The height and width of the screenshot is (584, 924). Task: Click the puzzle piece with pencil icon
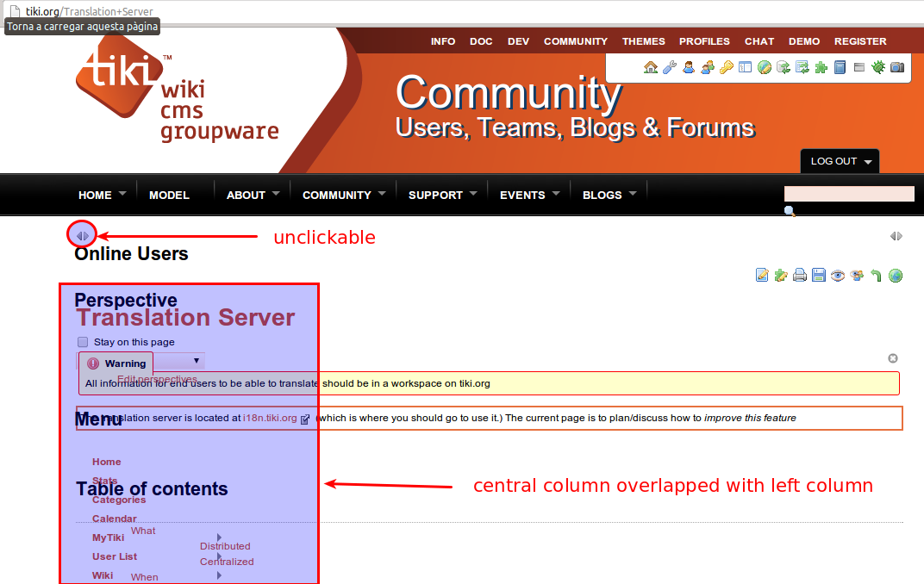(781, 275)
